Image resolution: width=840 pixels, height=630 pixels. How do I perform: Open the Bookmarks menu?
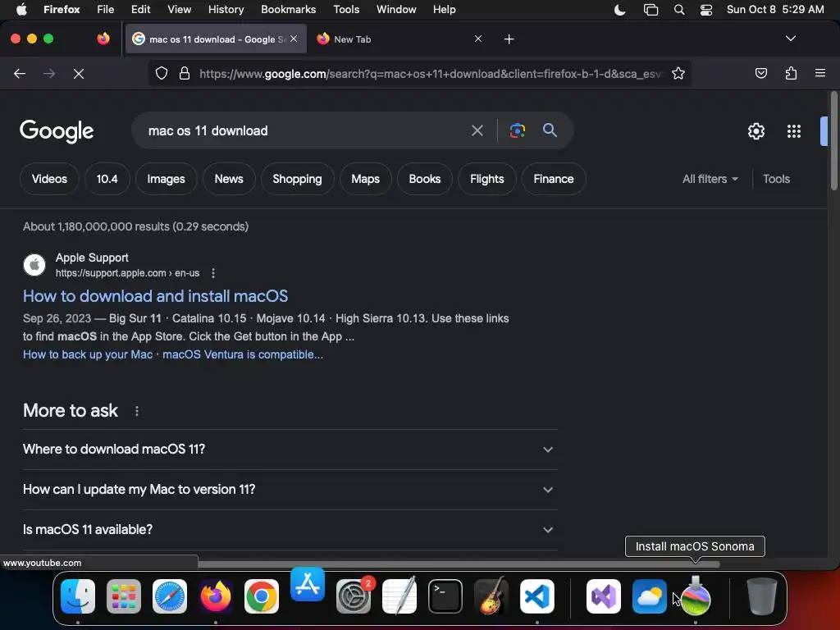[288, 10]
